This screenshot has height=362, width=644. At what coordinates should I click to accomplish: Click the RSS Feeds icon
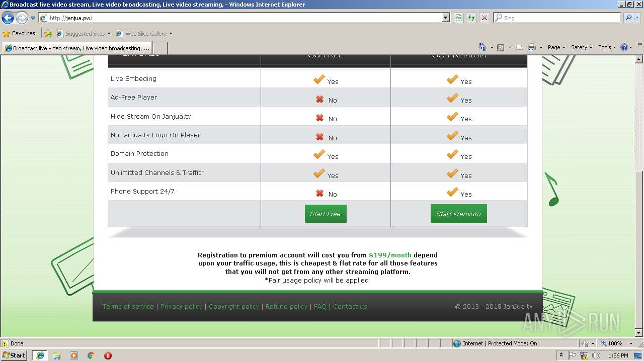501,47
